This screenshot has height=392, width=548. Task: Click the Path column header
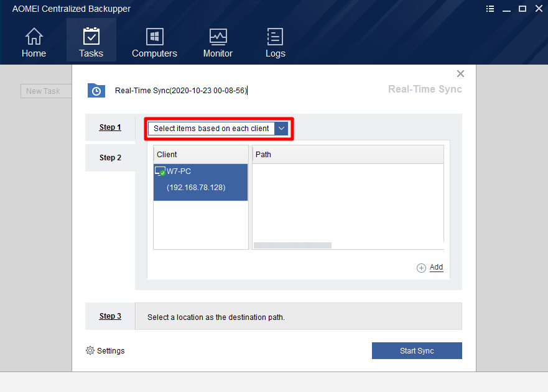(348, 154)
